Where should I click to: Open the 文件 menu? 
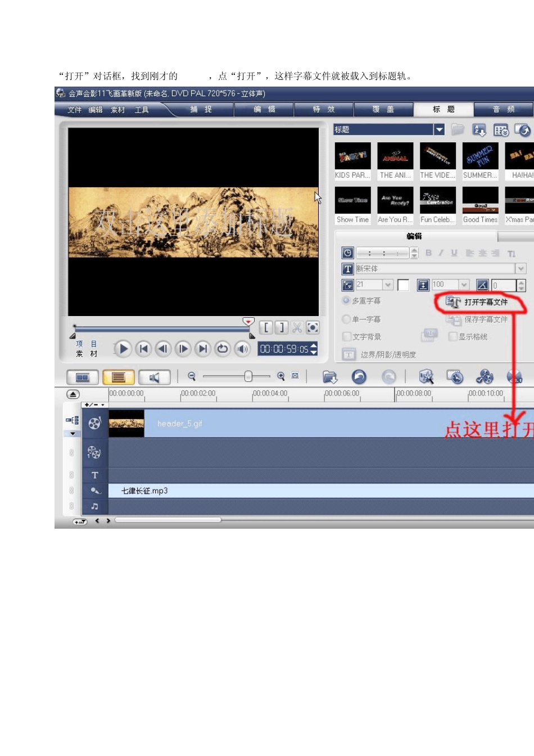pos(74,110)
